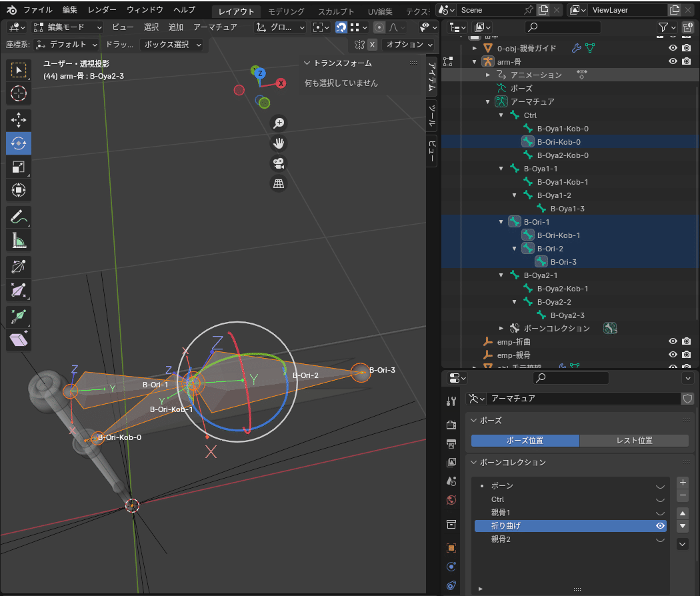Click the pan hand viewport icon
Screen dimensions: 700x596
pyautogui.click(x=279, y=143)
